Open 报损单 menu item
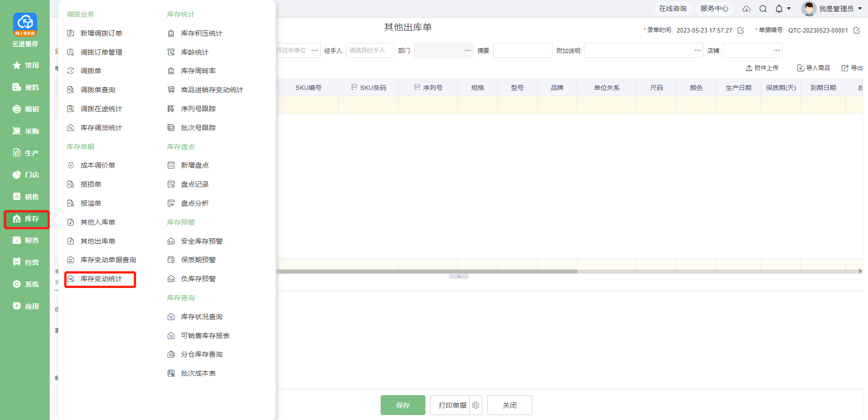Viewport: 868px width, 420px height. (85, 184)
